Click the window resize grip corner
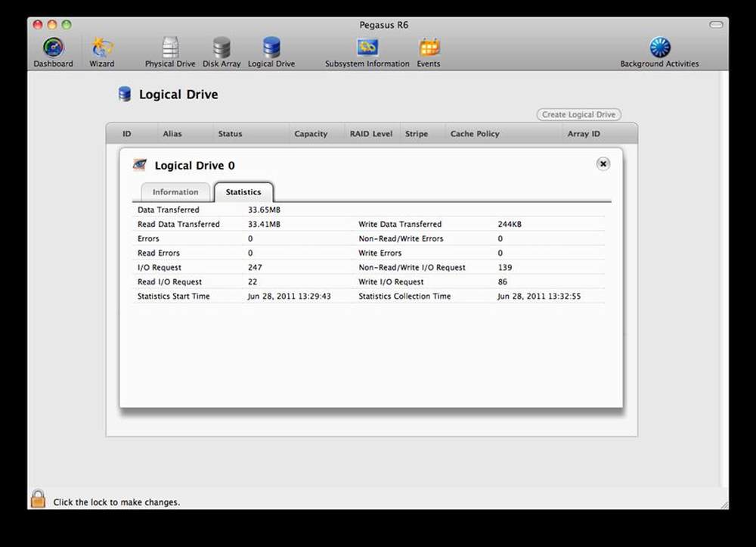756x547 pixels. [724, 505]
